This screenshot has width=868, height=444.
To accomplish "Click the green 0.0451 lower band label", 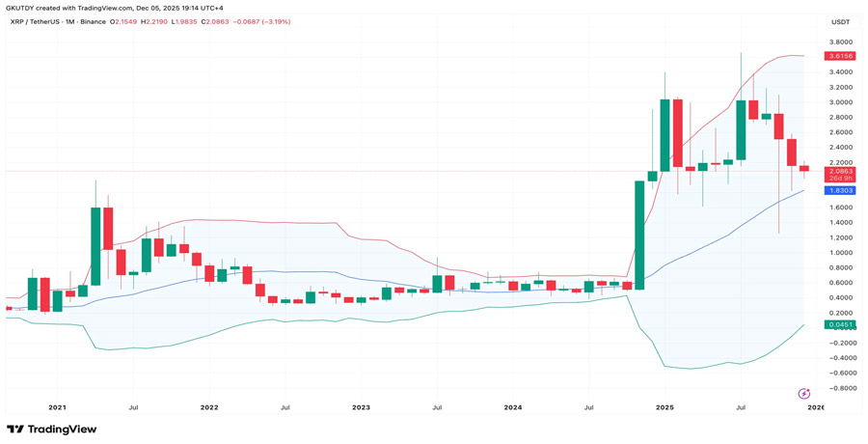I will pos(839,325).
